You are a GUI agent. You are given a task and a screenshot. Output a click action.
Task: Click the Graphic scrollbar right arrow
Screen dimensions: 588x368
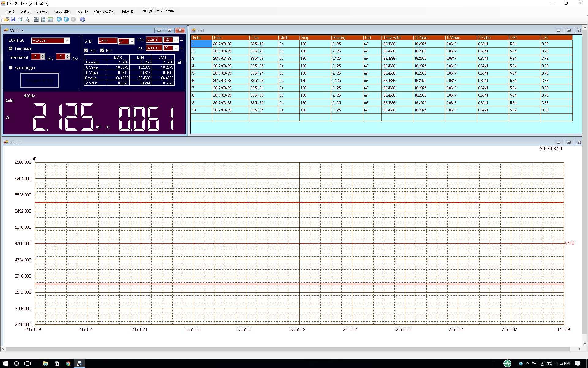coord(579,349)
